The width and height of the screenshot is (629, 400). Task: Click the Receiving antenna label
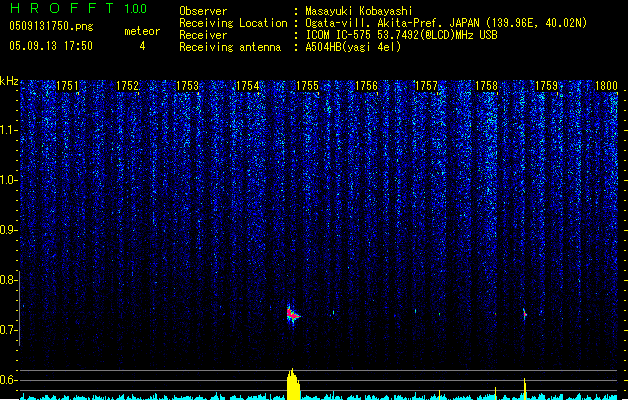pyautogui.click(x=230, y=47)
